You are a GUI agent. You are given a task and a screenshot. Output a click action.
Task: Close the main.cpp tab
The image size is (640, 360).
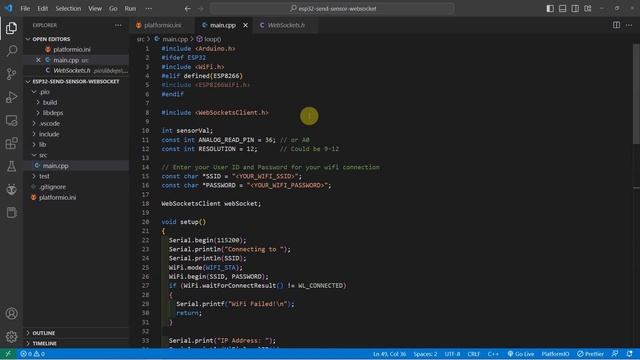[x=245, y=25]
